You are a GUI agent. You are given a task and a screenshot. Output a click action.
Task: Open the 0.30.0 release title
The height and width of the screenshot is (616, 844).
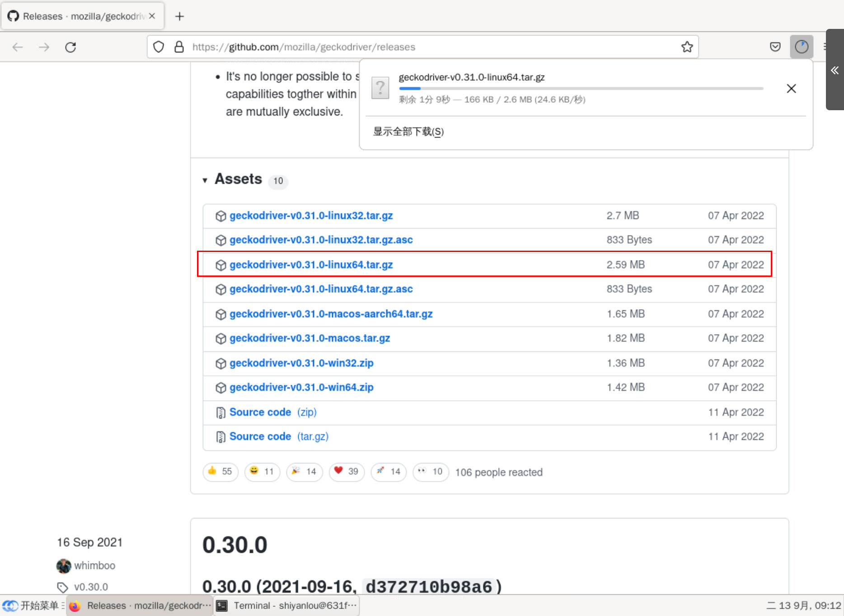point(234,545)
